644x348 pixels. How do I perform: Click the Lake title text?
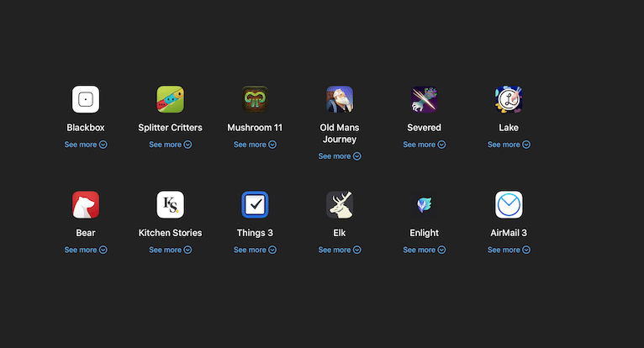point(509,128)
